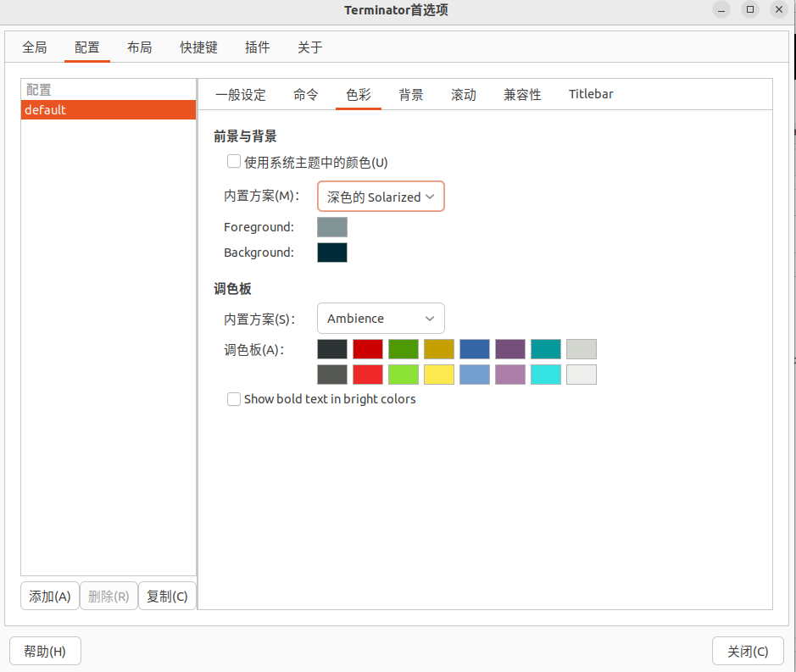
Task: Enable 使用系统主题中的颜色 checkbox
Action: tap(234, 162)
